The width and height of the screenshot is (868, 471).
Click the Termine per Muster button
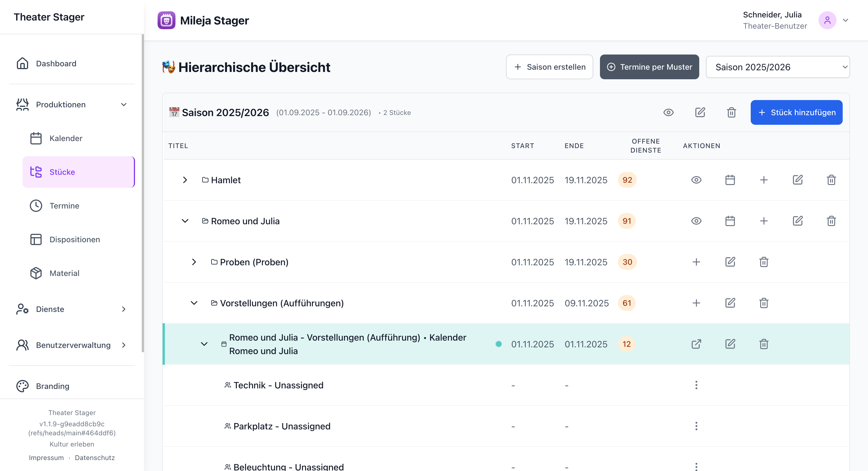tap(649, 67)
